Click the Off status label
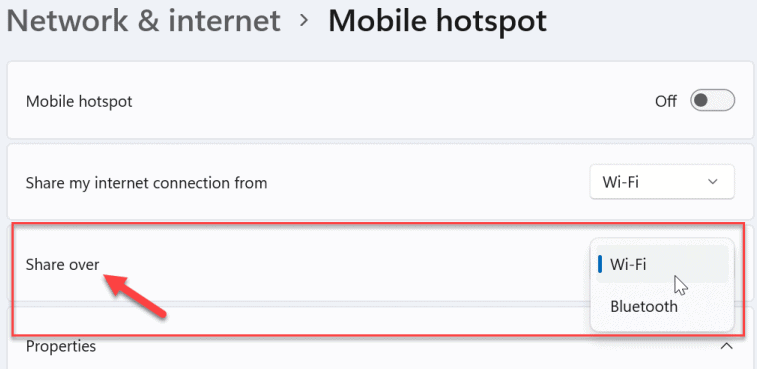Image resolution: width=757 pixels, height=369 pixels. coord(665,101)
